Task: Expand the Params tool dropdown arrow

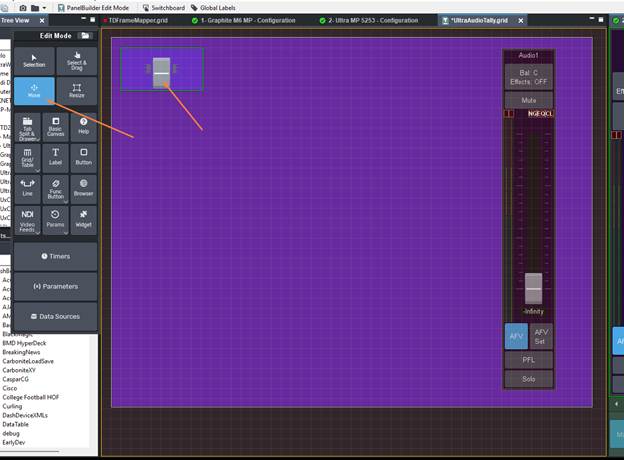Action: tap(66, 232)
